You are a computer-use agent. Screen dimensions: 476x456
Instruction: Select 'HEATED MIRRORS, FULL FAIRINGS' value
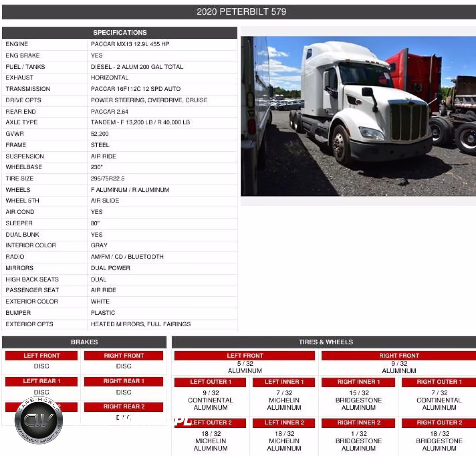click(141, 324)
